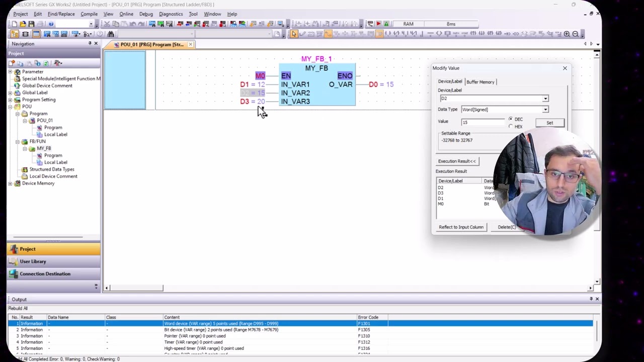Click the Set button
The image size is (644, 362).
click(x=549, y=123)
